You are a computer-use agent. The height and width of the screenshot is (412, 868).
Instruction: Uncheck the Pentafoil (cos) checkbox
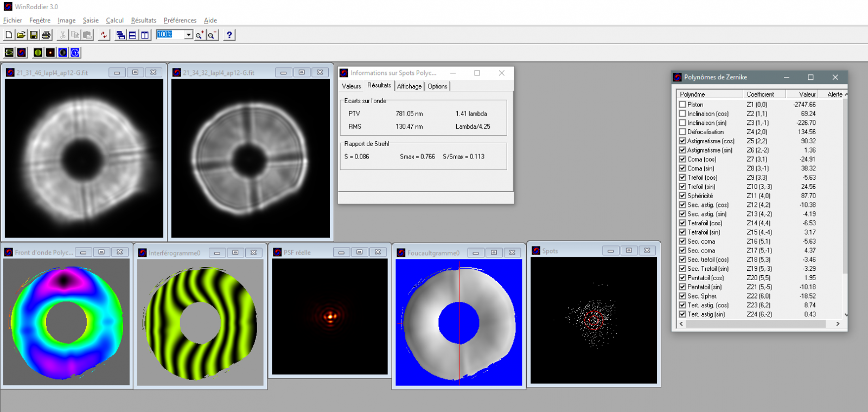pos(682,278)
